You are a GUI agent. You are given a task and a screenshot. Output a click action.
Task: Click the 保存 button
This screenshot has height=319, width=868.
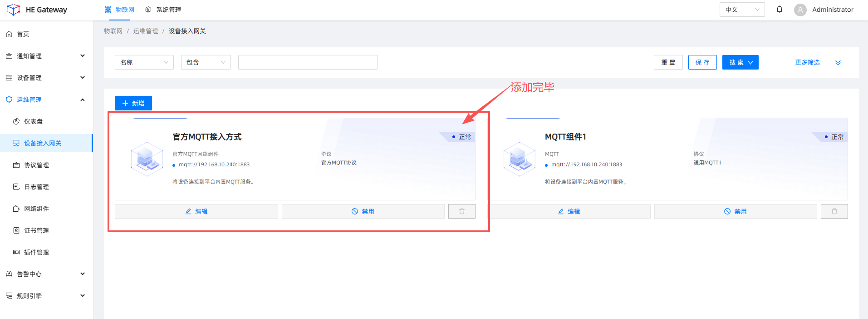702,62
